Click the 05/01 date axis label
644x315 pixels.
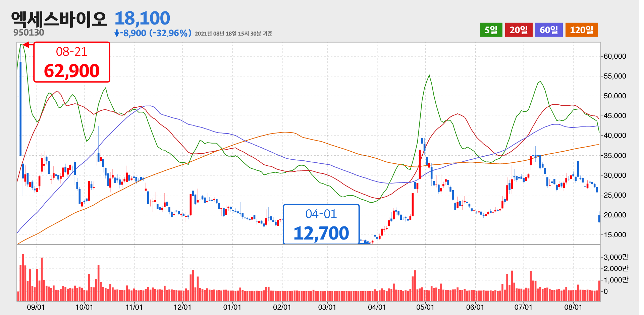[x=425, y=307]
